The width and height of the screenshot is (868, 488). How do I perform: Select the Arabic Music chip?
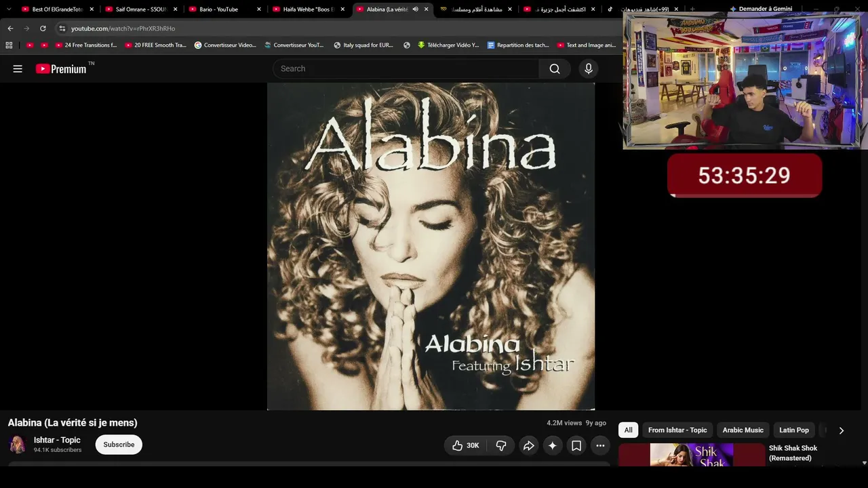[743, 430]
